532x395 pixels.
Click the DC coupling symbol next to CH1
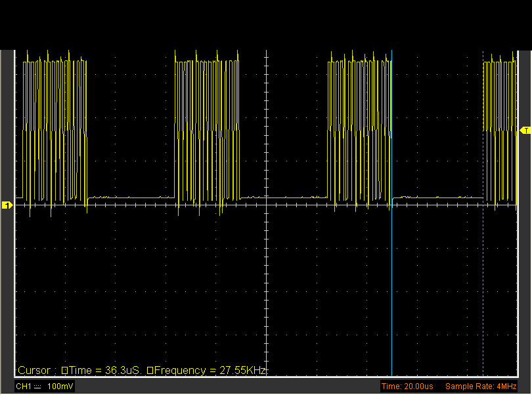pos(37,386)
